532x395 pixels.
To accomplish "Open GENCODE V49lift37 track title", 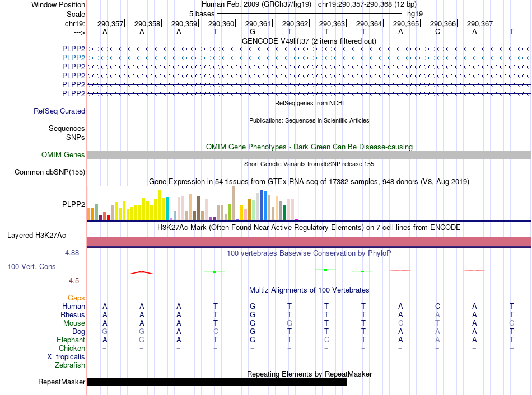I will coord(309,41).
